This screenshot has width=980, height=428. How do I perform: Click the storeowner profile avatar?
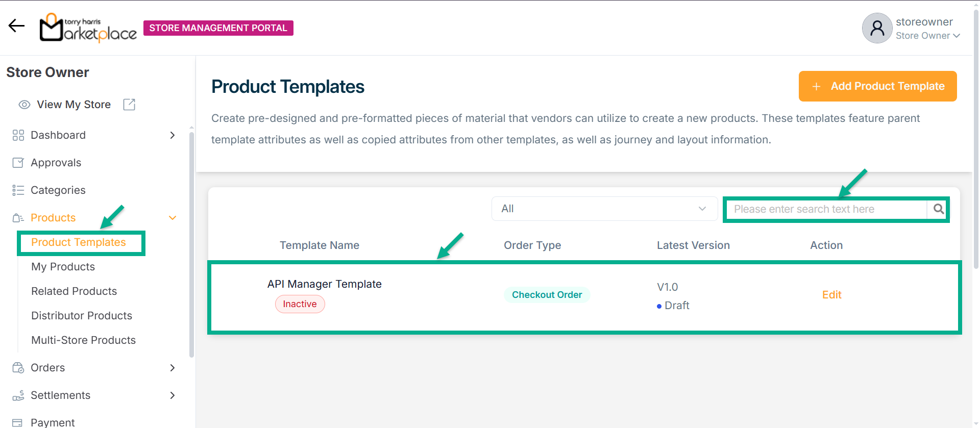877,28
